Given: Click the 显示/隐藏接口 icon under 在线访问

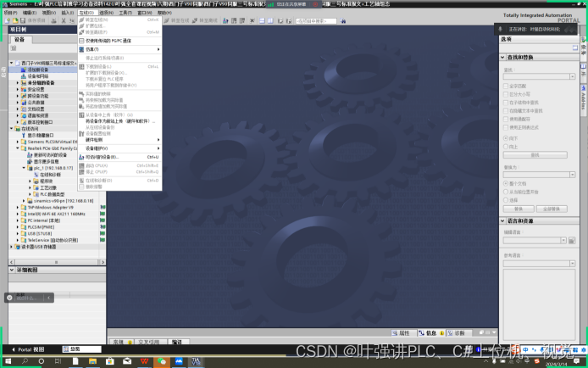Looking at the screenshot, I should 23,135.
